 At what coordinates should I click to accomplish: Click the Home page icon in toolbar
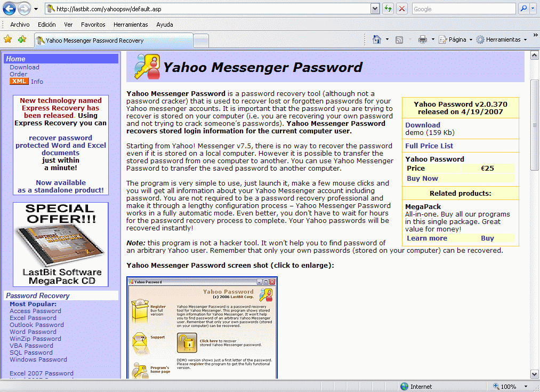(x=377, y=39)
